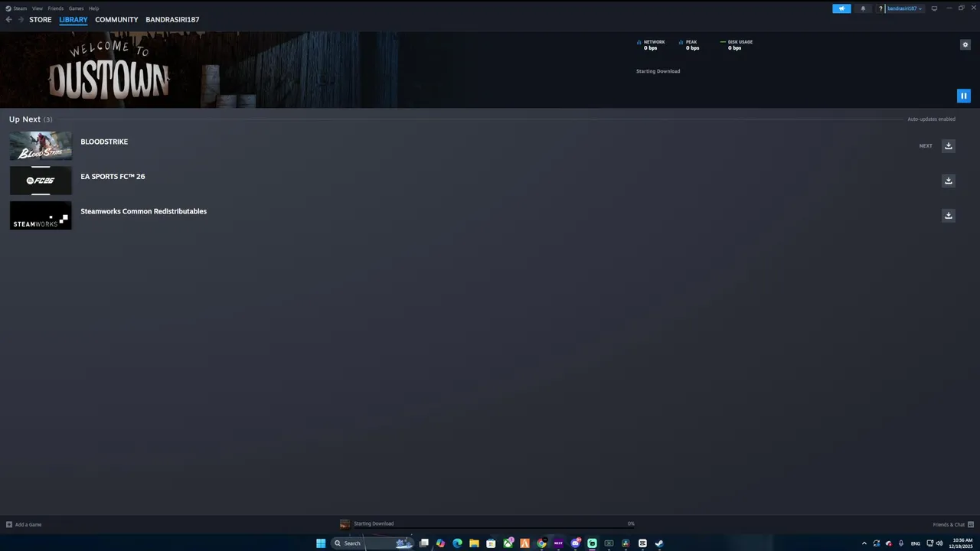Click the Auto-updates enabled label

[931, 119]
